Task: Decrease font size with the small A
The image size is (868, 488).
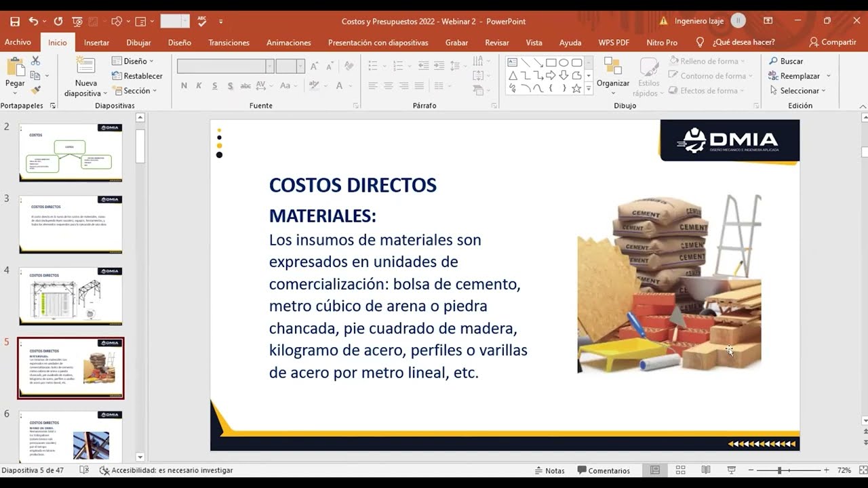Action: click(329, 66)
